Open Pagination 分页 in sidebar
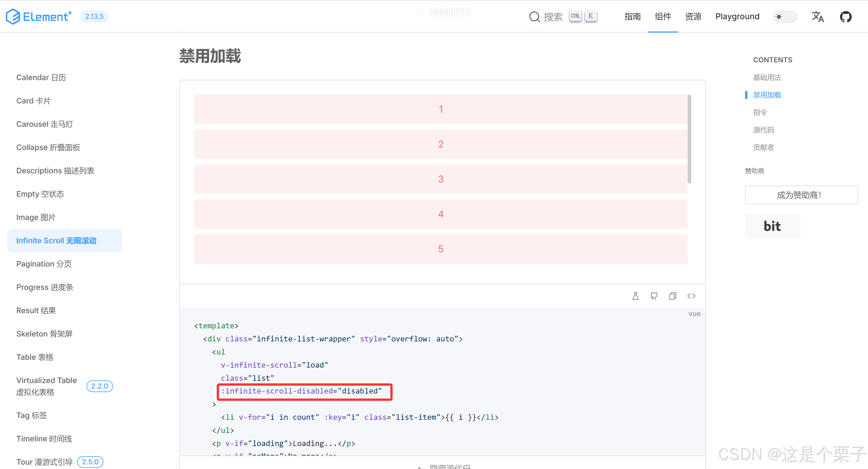 [44, 264]
